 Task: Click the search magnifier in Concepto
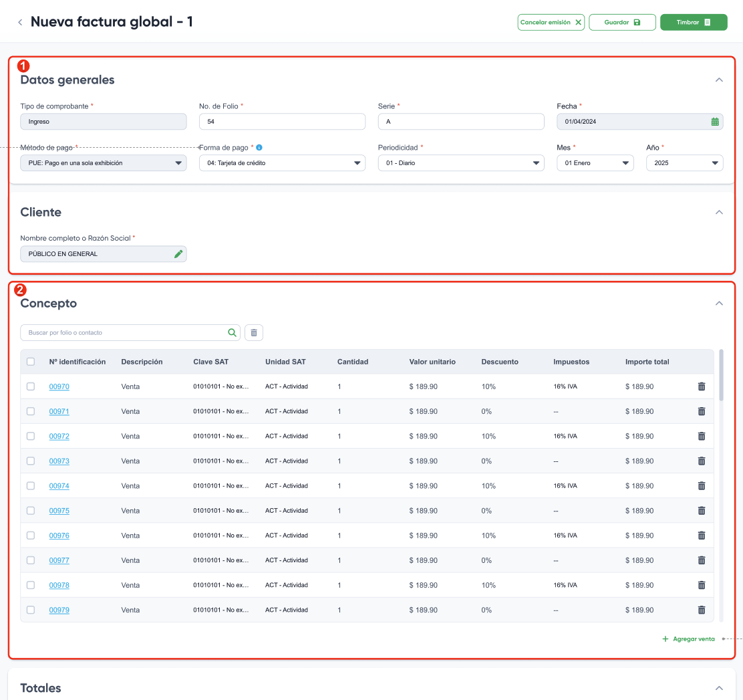coord(233,332)
